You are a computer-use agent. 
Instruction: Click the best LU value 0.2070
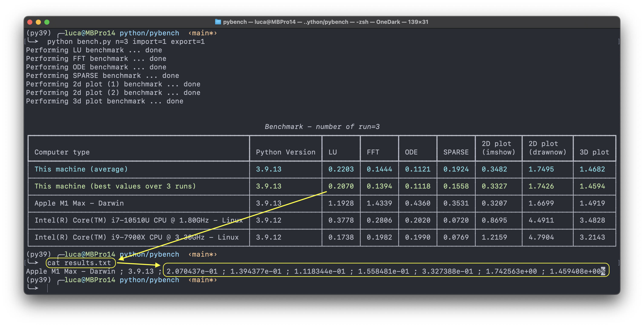click(x=341, y=186)
